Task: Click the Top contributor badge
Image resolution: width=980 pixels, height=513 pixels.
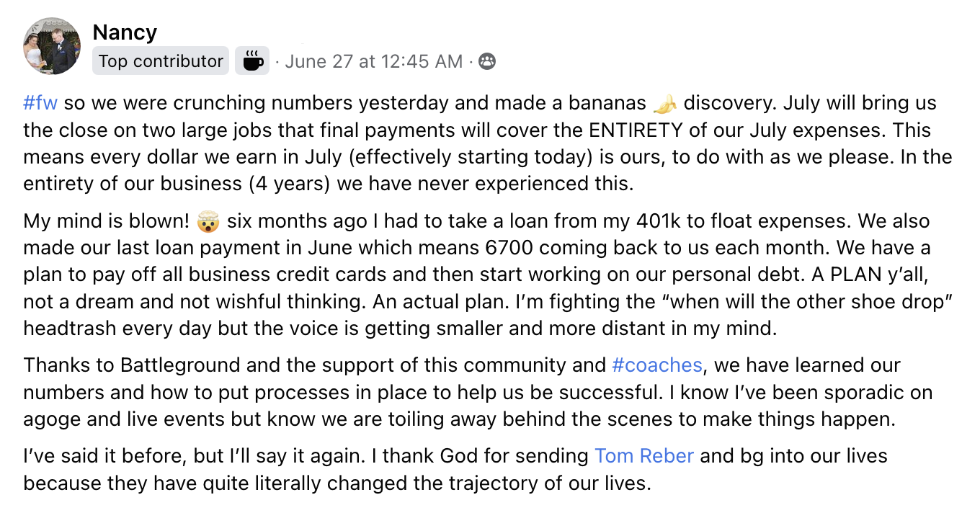Action: [x=161, y=61]
